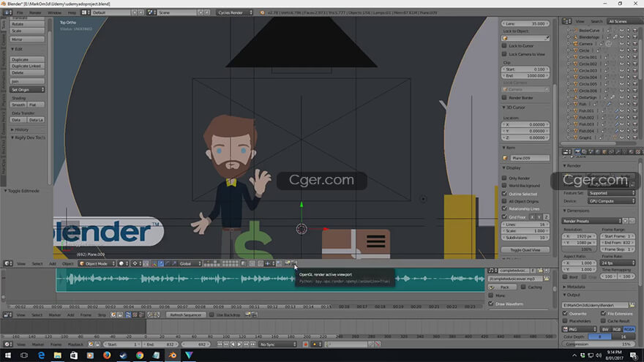Viewport: 644px width, 362px height.
Task: Click the OpenGL render animation clapper icon
Action: [294, 263]
